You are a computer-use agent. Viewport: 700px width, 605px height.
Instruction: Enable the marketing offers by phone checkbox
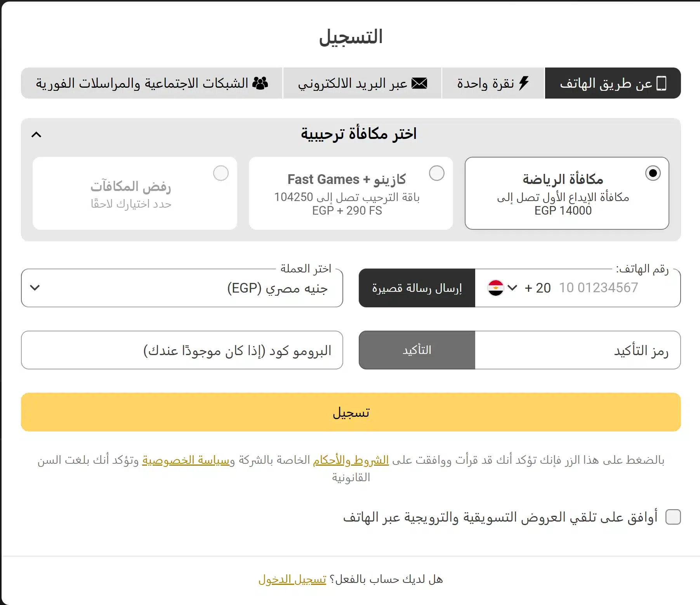tap(673, 517)
